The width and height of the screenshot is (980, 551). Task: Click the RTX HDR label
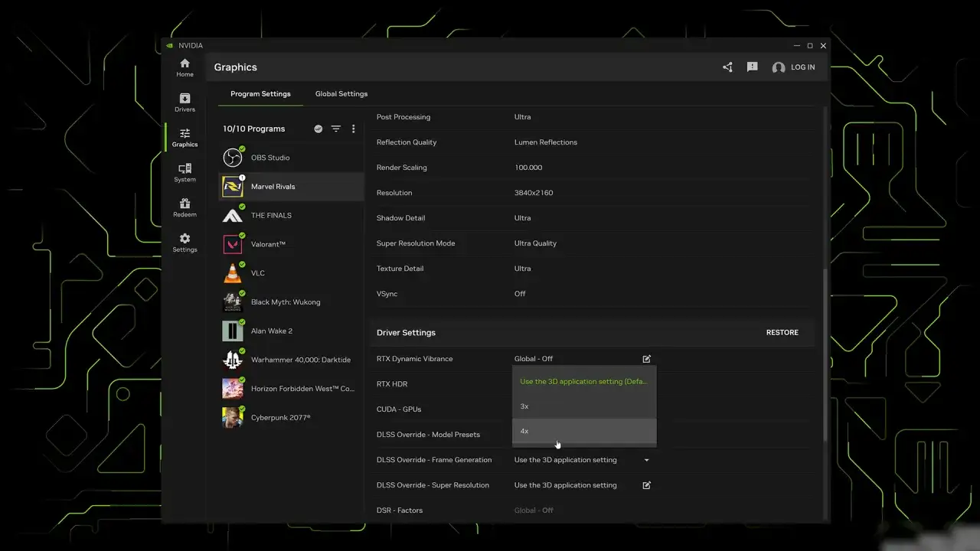tap(392, 384)
